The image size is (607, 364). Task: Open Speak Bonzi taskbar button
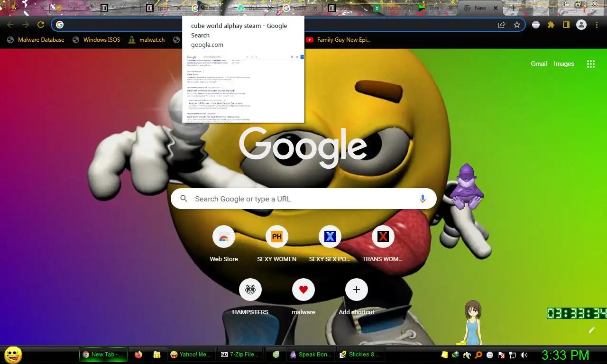310,355
